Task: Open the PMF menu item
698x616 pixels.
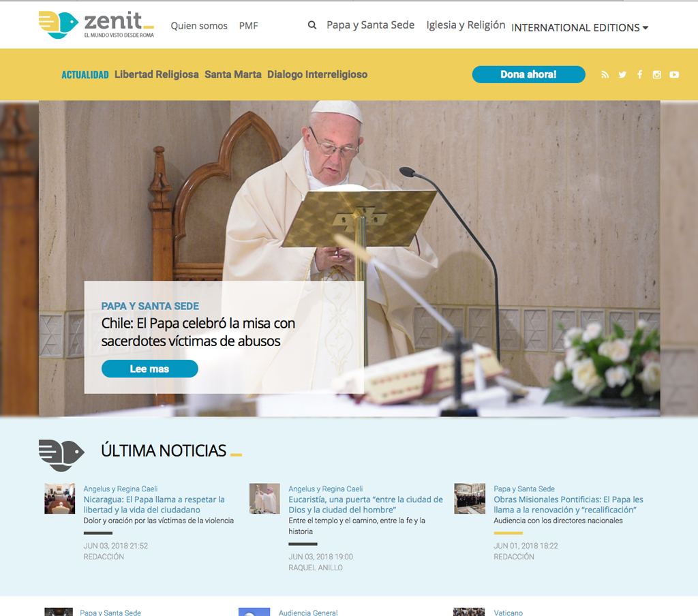Action: tap(248, 26)
